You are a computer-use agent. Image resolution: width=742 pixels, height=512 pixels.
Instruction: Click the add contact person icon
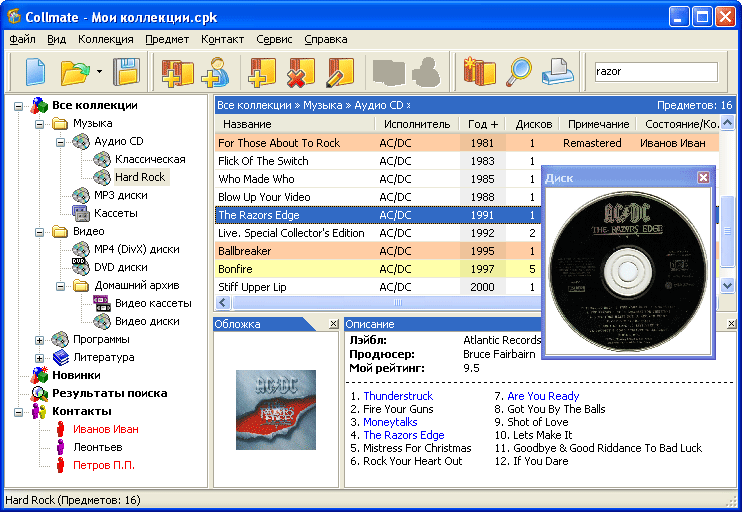215,72
